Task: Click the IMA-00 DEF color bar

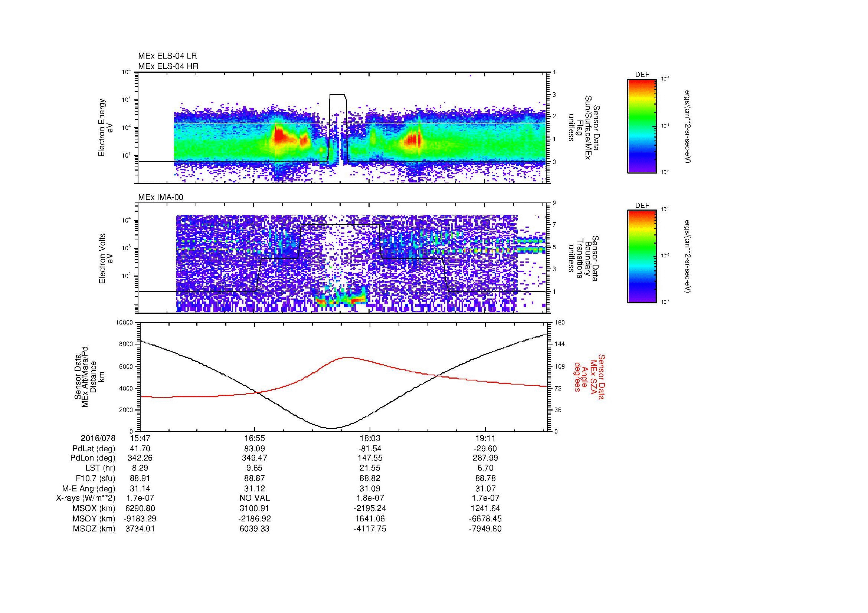Action: (642, 257)
